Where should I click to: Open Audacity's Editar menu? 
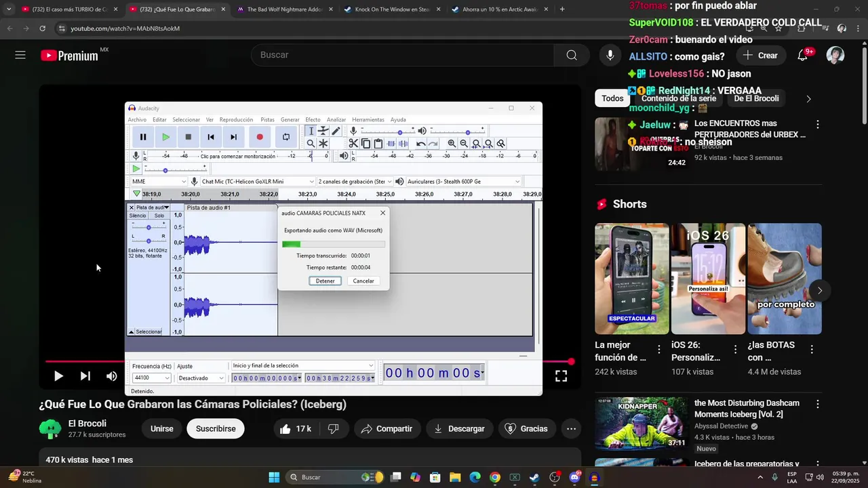[x=159, y=120]
